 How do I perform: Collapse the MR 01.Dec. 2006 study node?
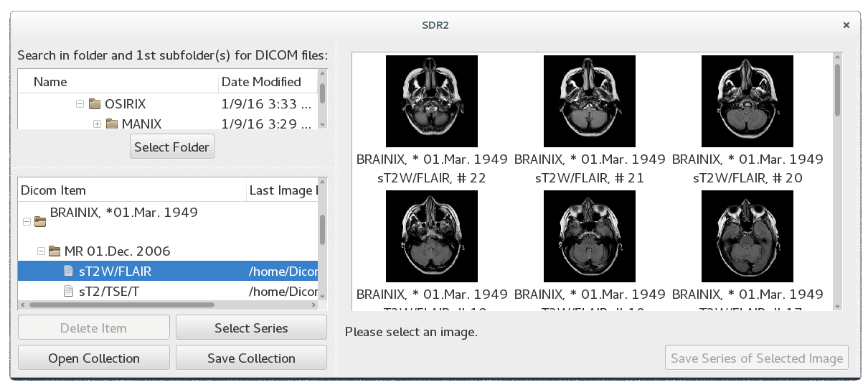[x=41, y=251]
